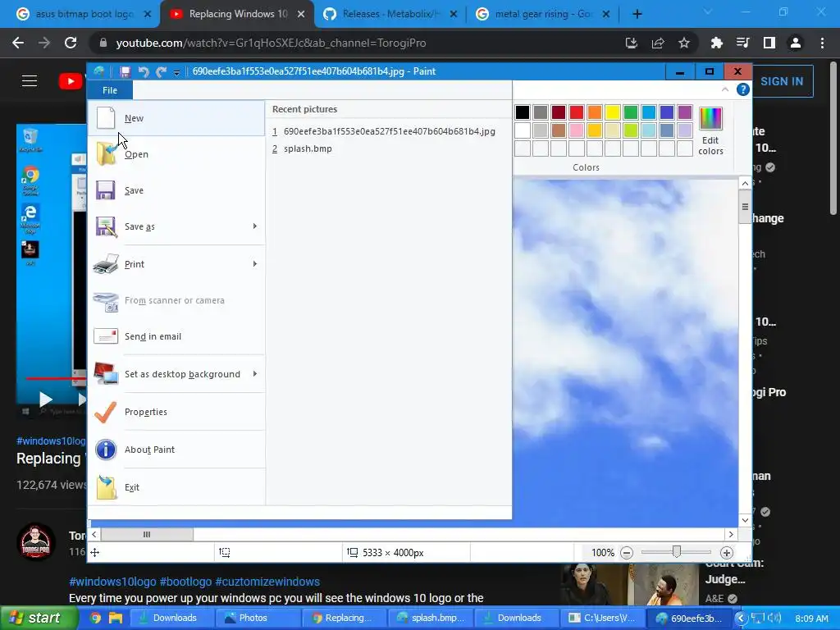Click the Send in email envelope icon
This screenshot has width=840, height=630.
click(x=106, y=336)
